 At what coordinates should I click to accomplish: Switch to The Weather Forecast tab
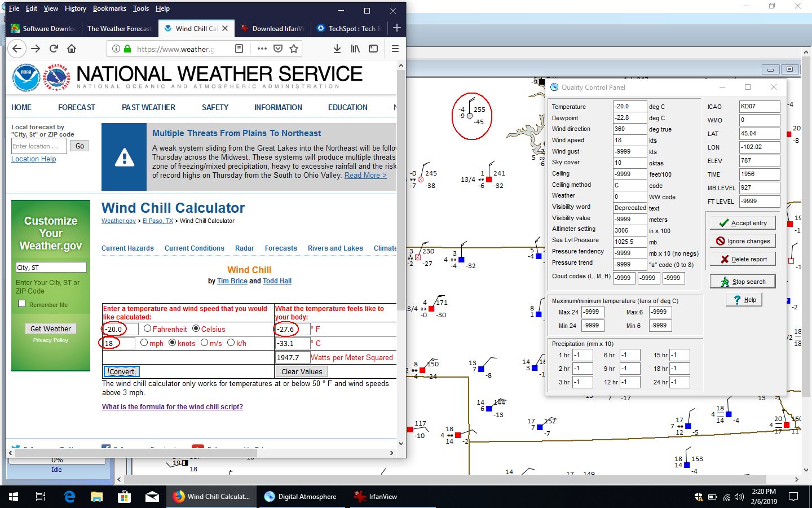[x=119, y=28]
